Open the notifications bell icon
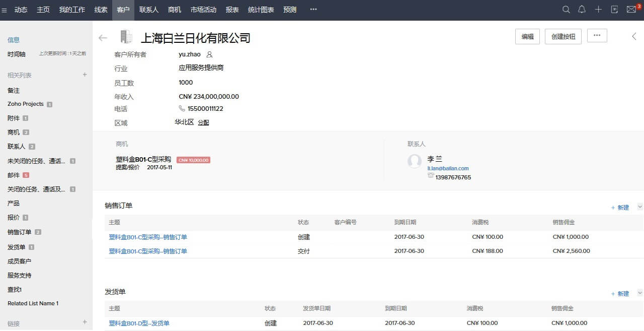The image size is (644, 331). [x=582, y=10]
